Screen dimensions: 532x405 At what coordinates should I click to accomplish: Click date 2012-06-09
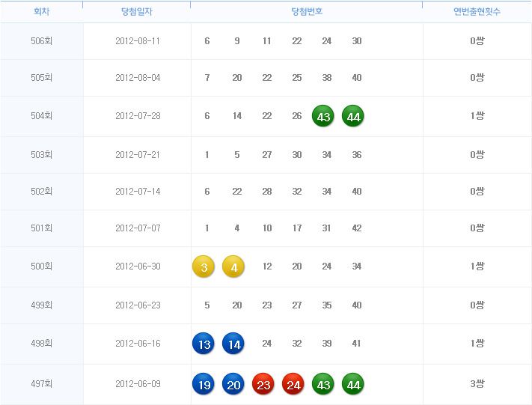[138, 384]
